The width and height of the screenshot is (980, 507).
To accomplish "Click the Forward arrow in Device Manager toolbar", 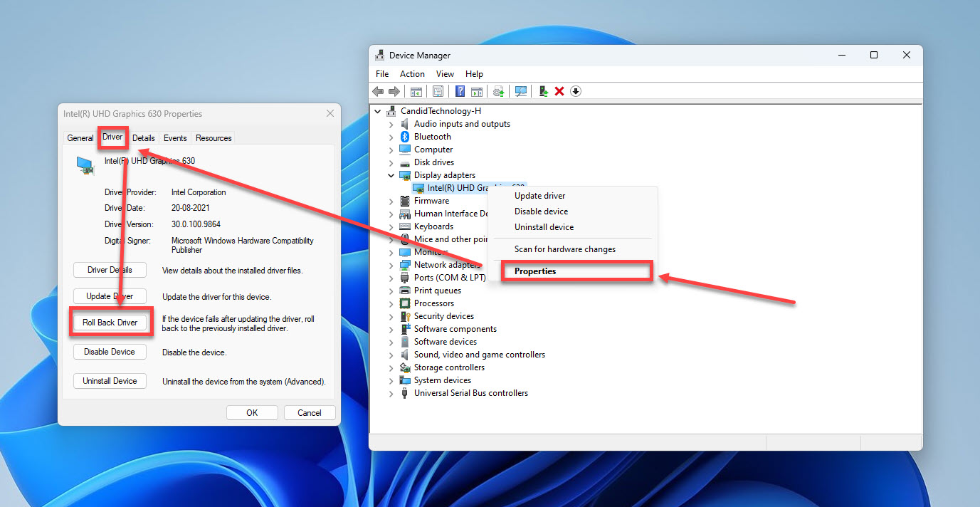I will pos(393,91).
